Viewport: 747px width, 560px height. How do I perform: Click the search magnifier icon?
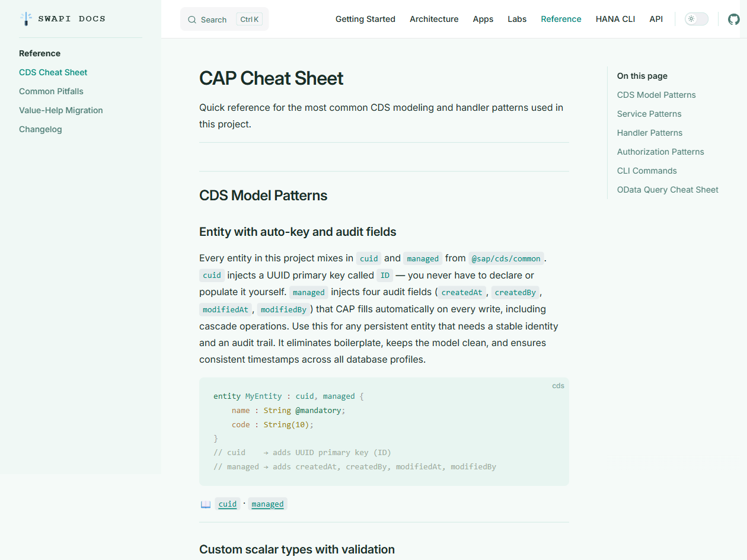pyautogui.click(x=191, y=19)
